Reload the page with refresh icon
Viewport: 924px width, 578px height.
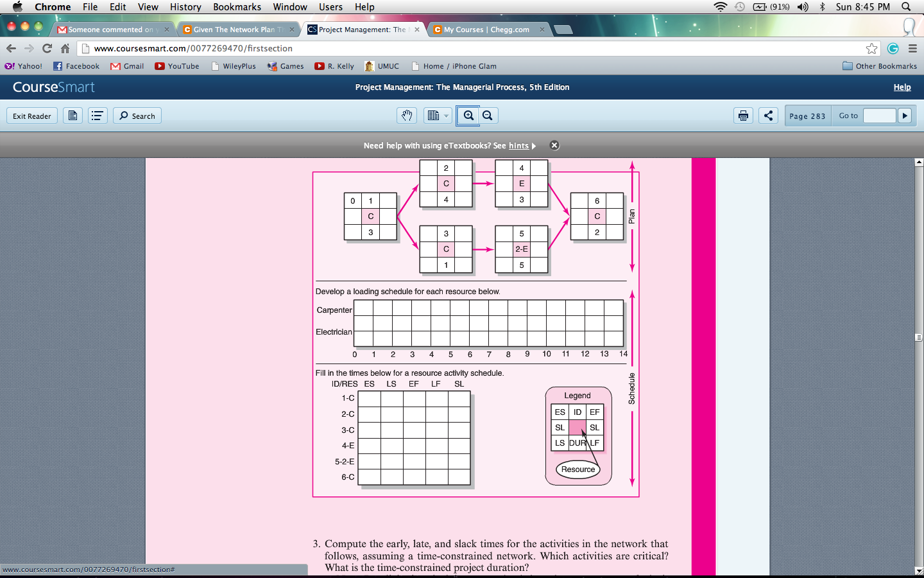pos(47,48)
